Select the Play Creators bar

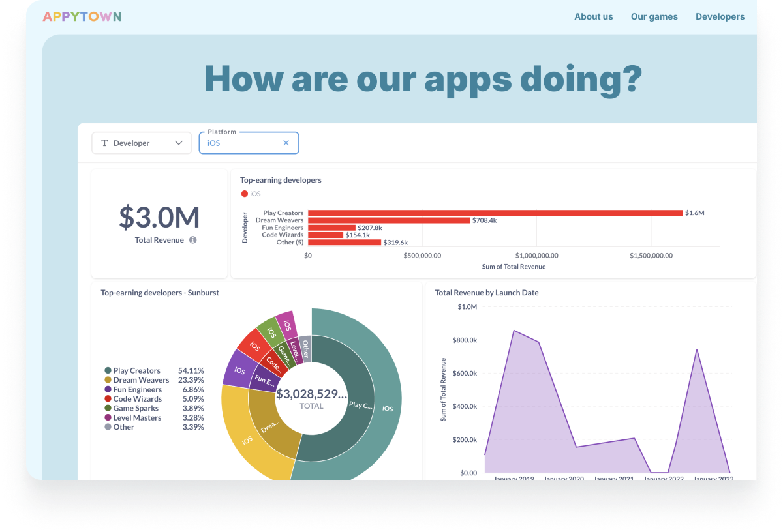click(495, 213)
